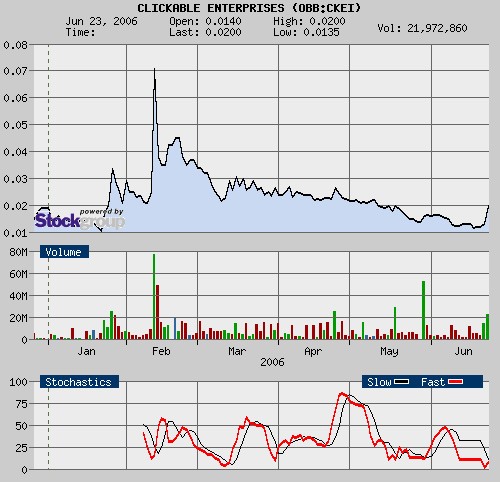Click the 25 stochastics axis label
The height and width of the screenshot is (482, 500).
click(x=22, y=448)
